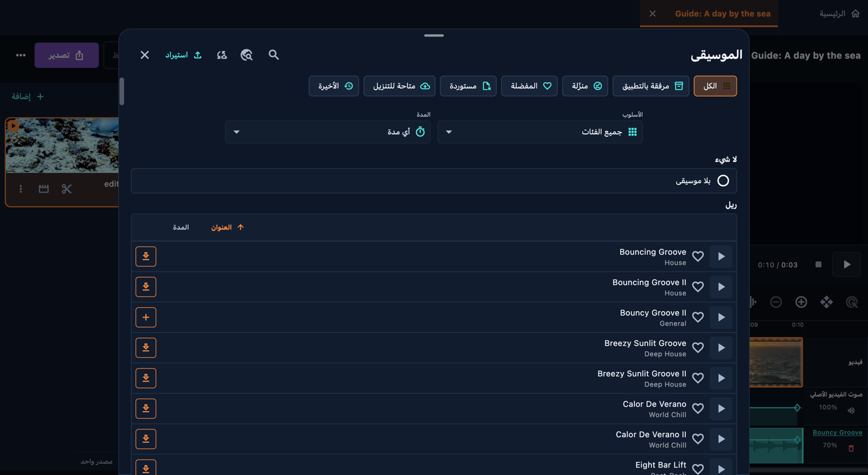Click the استيراد import button

pos(184,55)
